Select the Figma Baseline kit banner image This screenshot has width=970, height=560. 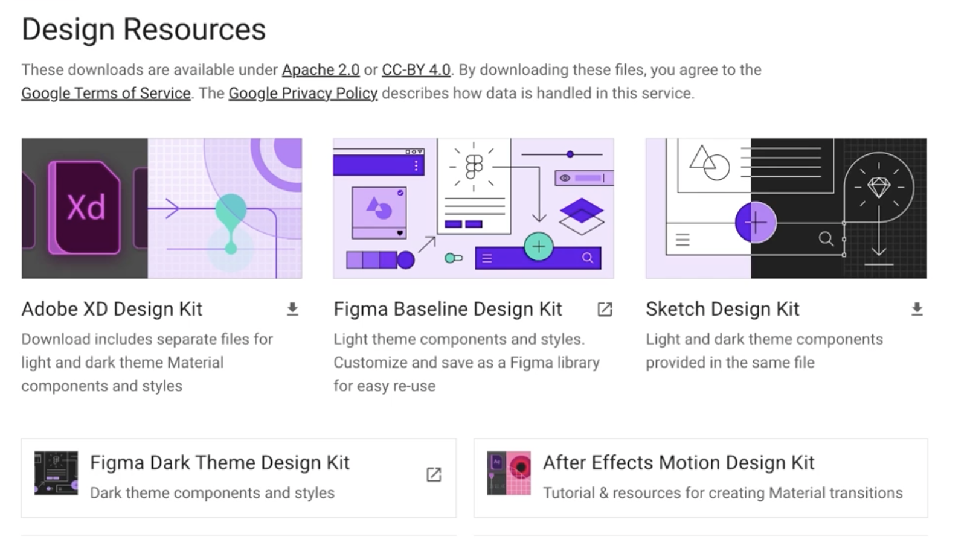pos(474,208)
